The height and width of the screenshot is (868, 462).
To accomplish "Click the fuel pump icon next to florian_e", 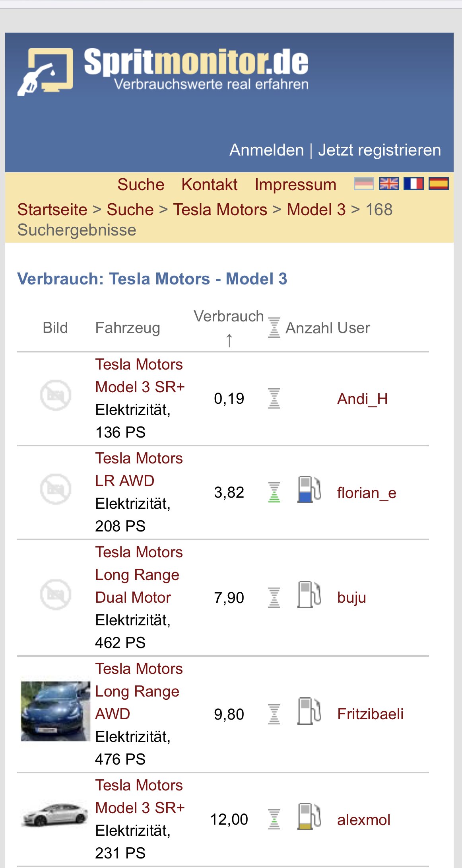I will [309, 490].
